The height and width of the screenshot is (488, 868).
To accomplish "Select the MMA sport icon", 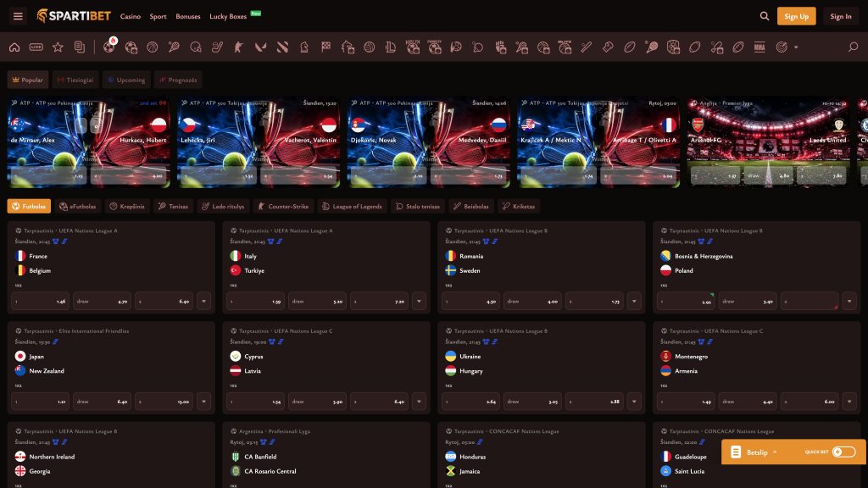I will click(x=759, y=47).
